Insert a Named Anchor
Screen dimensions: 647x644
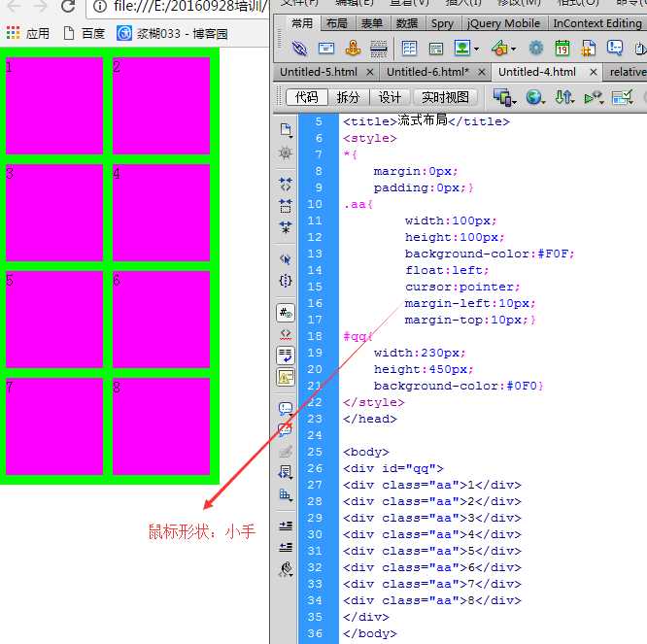[353, 49]
